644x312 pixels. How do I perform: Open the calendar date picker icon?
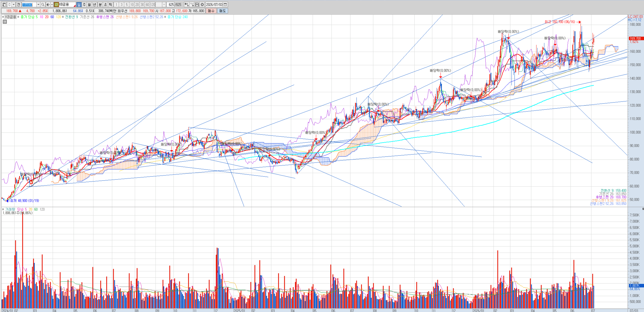(x=225, y=5)
